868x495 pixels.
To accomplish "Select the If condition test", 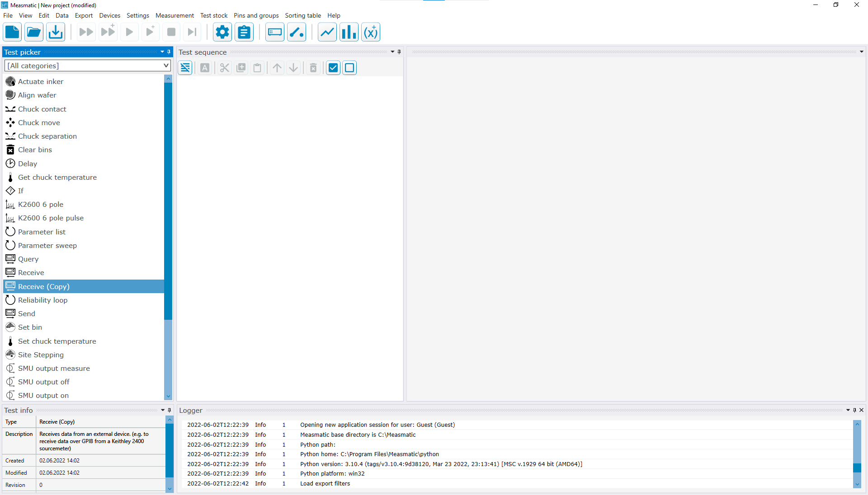I will pyautogui.click(x=84, y=191).
